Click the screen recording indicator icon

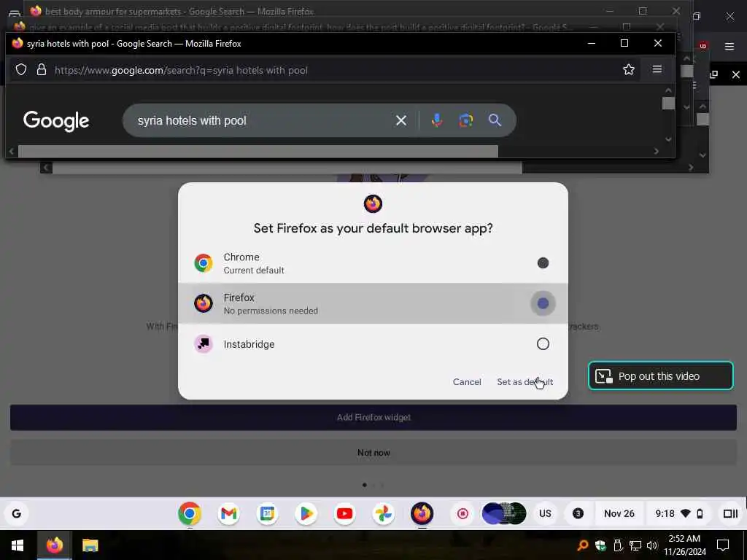[x=462, y=514]
